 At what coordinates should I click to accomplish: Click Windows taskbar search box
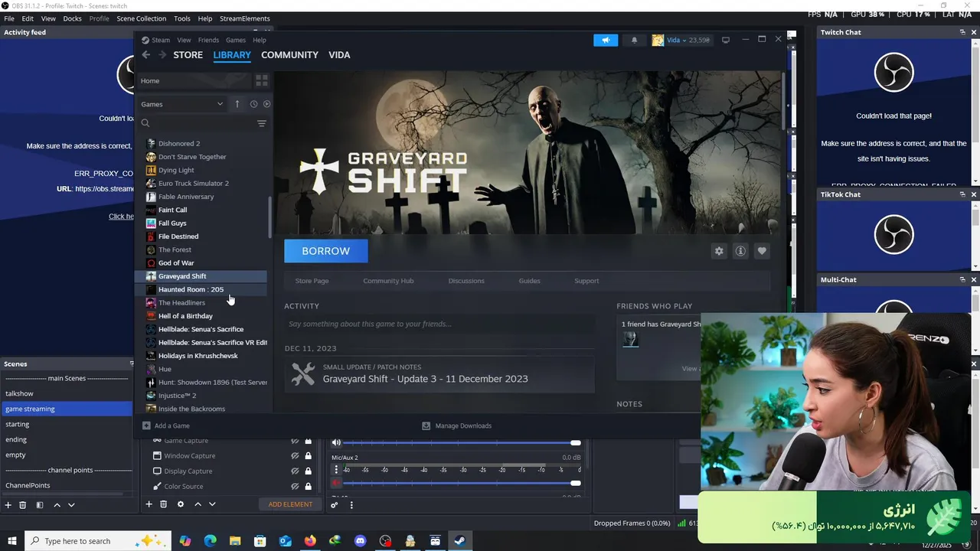point(98,541)
